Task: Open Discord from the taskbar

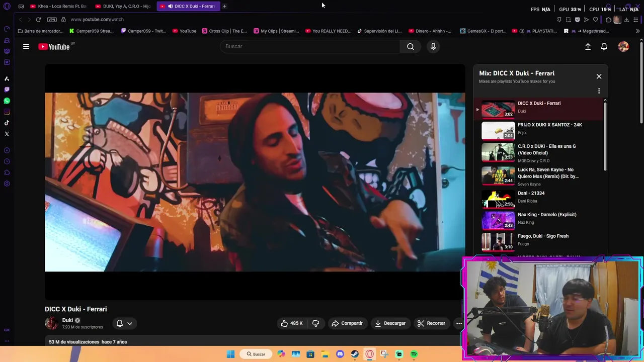Action: click(x=340, y=354)
